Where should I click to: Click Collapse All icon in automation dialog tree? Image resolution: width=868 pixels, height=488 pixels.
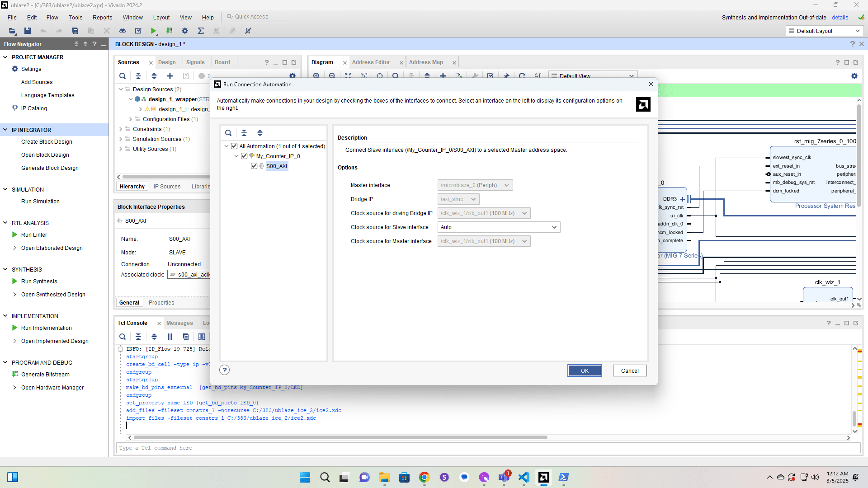[244, 133]
